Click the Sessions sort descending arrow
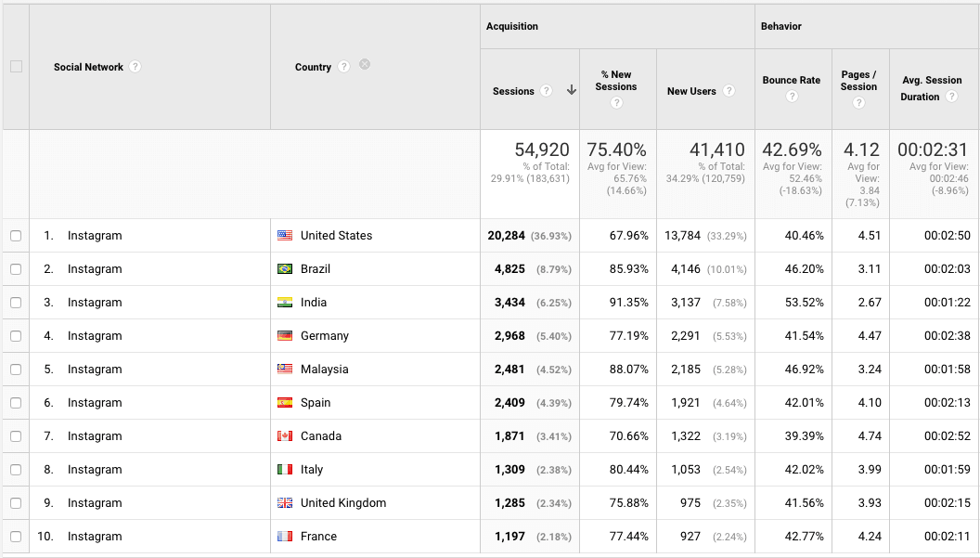This screenshot has width=980, height=558. (572, 91)
